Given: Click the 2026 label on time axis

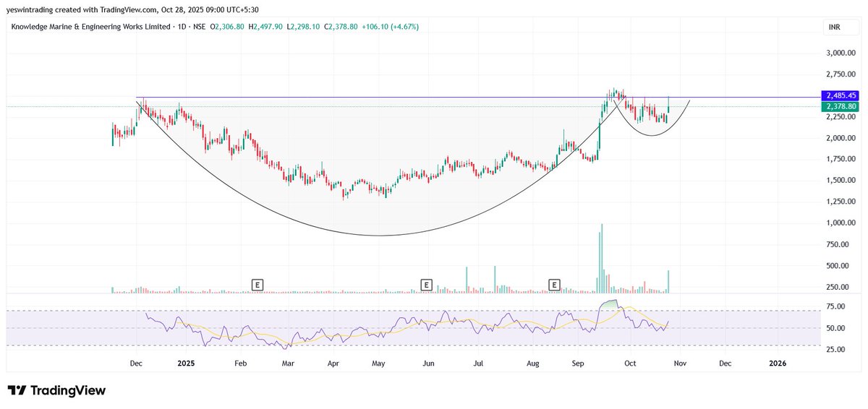Looking at the screenshot, I should (x=778, y=363).
